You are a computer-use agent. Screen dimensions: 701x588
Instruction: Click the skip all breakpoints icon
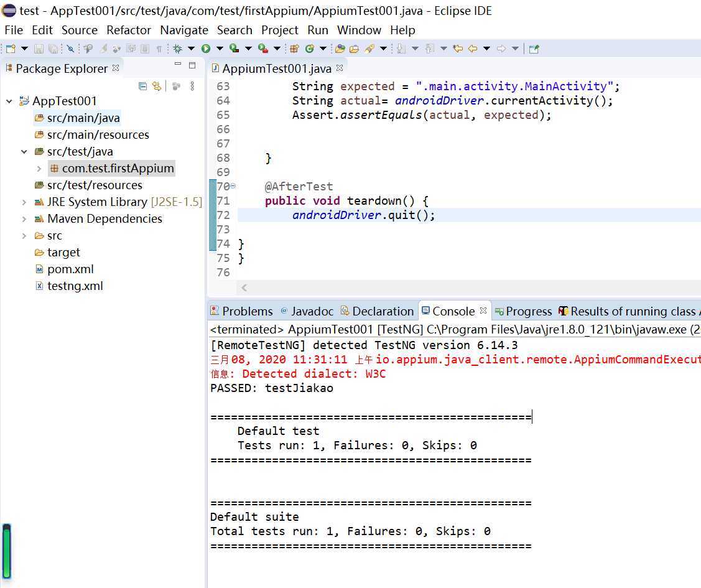[x=70, y=49]
